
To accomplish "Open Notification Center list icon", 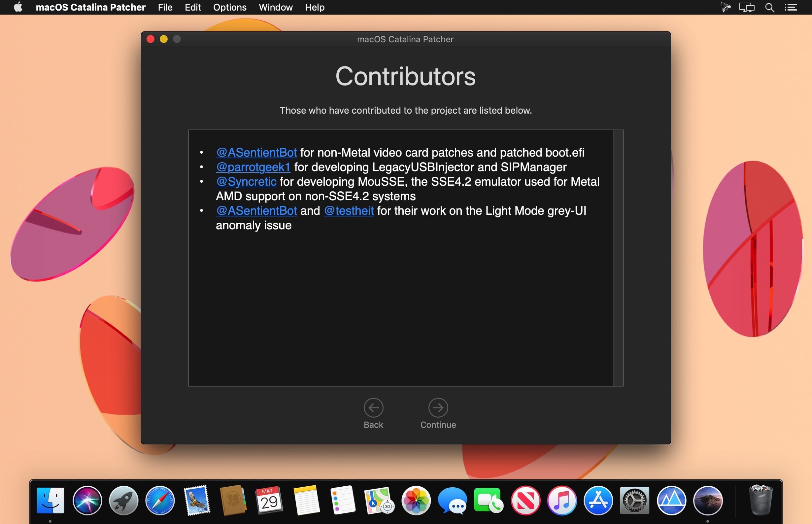I will click(x=791, y=7).
